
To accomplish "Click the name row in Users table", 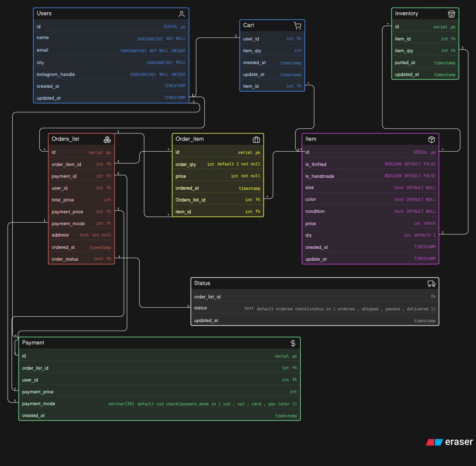I will (111, 38).
